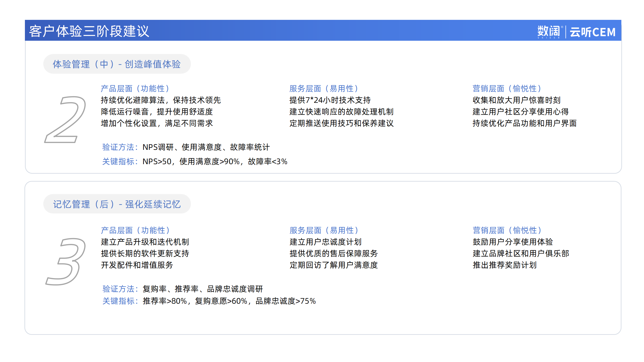Click the line 建立产品升级和迭代机制
This screenshot has height=362, width=644.
[x=145, y=242]
